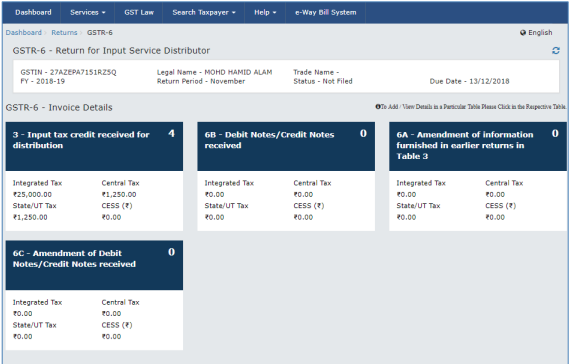Click the refresh icon beside GSTR-6 heading

pyautogui.click(x=555, y=51)
